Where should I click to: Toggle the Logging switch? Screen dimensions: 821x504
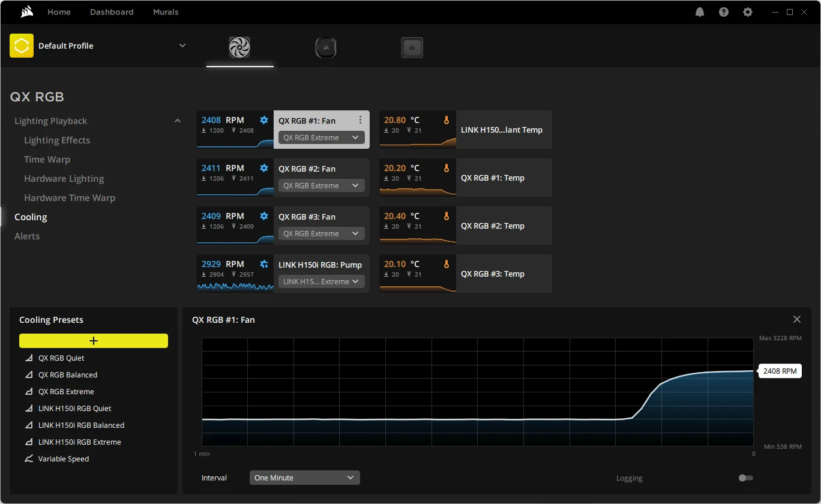tap(746, 478)
